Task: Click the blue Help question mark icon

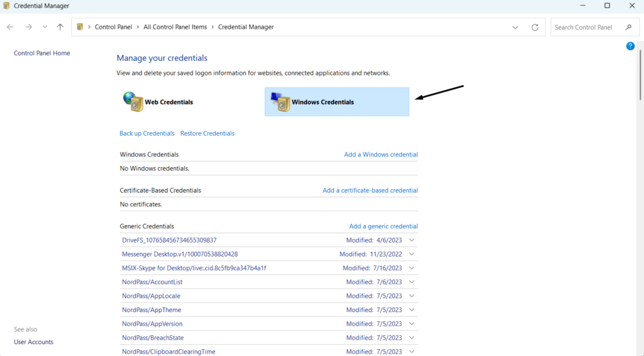Action: click(630, 46)
